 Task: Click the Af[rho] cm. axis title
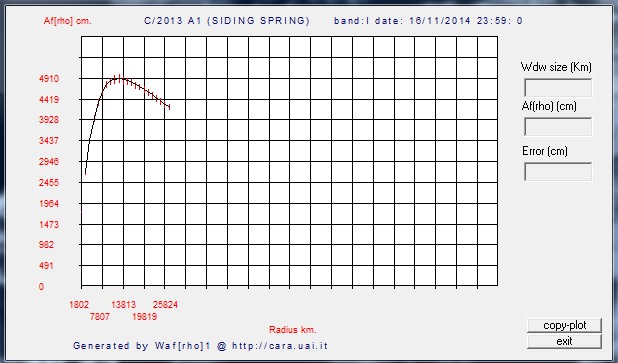click(67, 21)
